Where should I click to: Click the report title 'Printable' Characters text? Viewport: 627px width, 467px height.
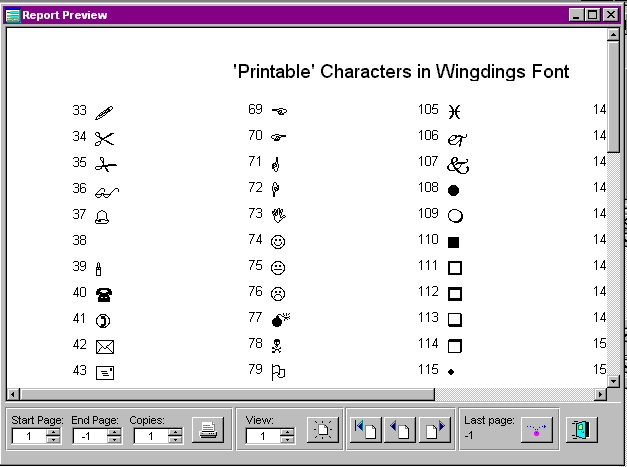pos(401,72)
